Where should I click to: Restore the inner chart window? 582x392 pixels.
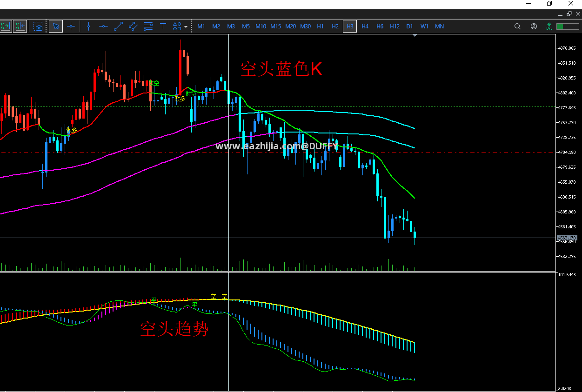tap(569, 14)
